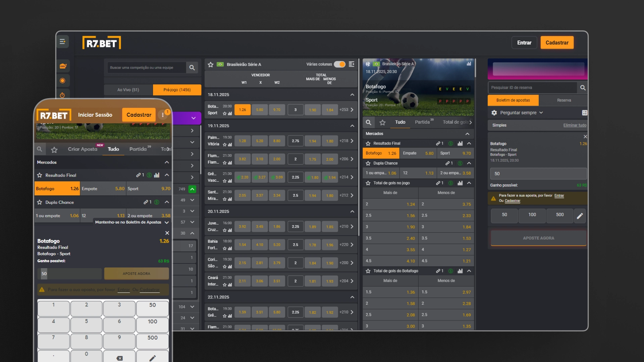The image size is (644, 362).
Task: Click the stake amount input field
Action: 538,174
